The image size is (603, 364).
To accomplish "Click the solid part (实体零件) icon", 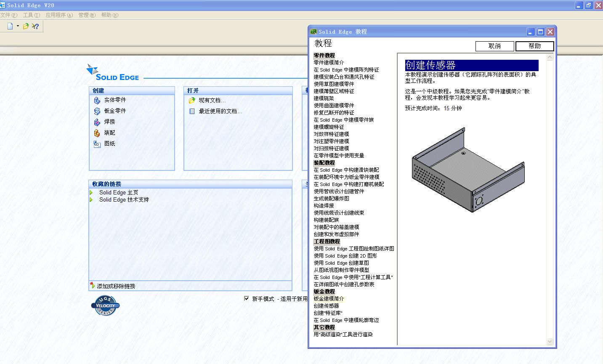I will (x=97, y=100).
